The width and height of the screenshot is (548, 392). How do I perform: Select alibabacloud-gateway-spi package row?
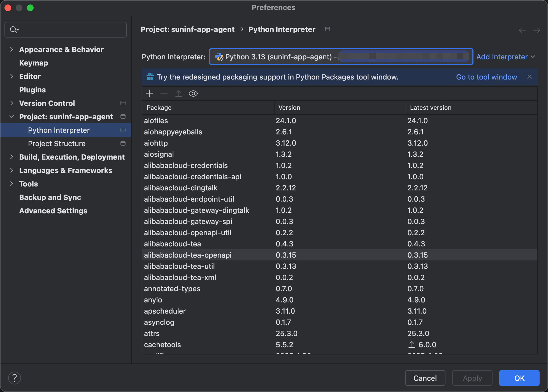[x=340, y=221]
